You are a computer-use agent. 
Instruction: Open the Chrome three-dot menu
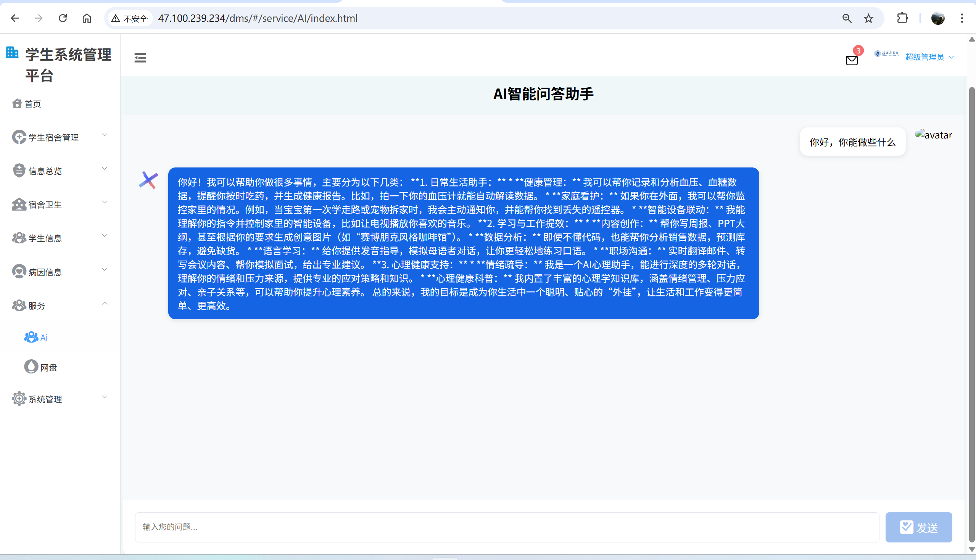(962, 18)
